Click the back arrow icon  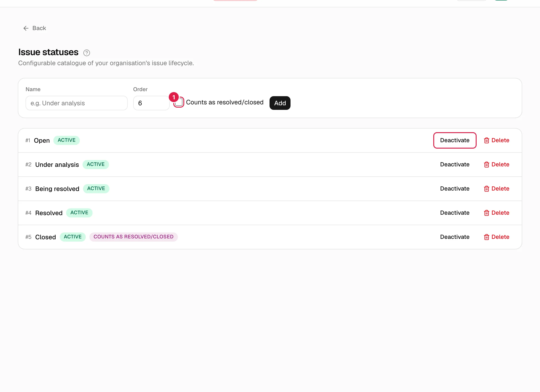click(x=26, y=28)
